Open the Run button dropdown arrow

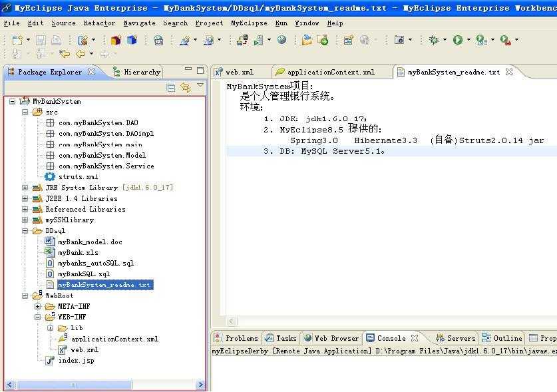click(468, 40)
